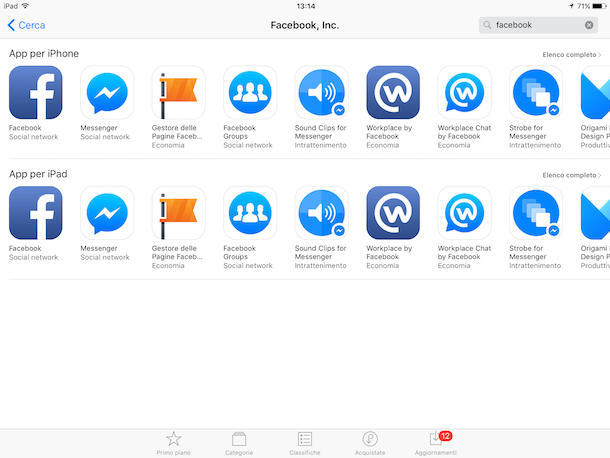Open Strobe for Messenger icon, iPhone row
Viewport: 610px width, 458px height.
click(x=536, y=92)
